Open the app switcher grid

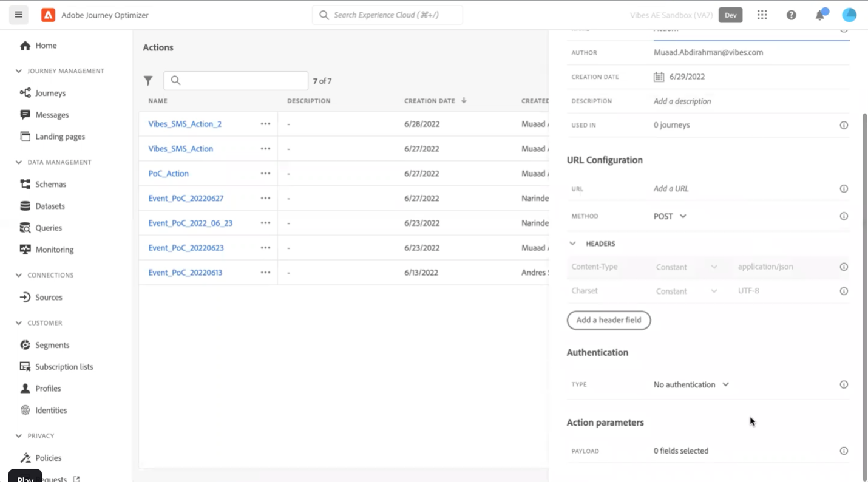point(762,15)
